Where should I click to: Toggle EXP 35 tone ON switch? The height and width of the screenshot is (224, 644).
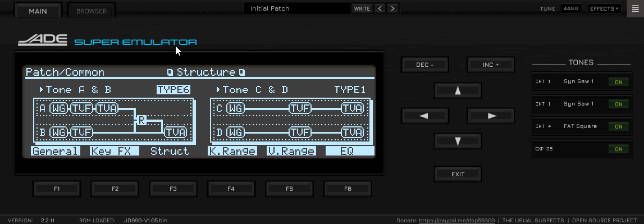point(619,149)
